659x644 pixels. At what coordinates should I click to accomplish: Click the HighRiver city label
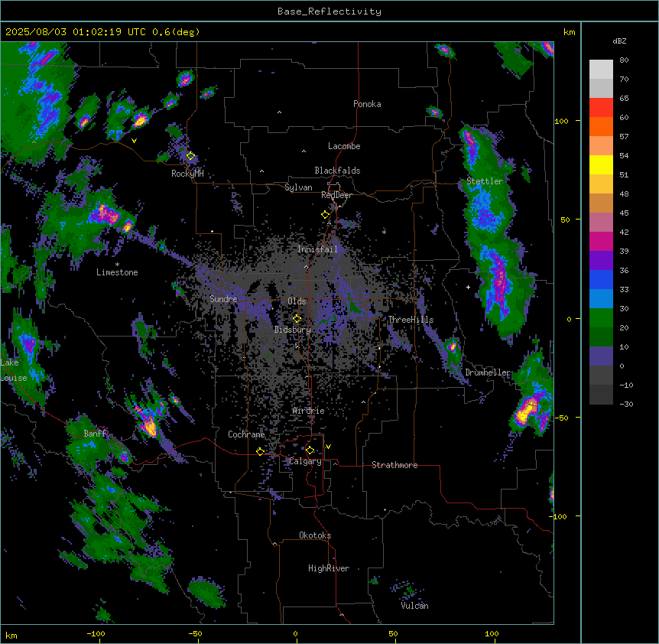pyautogui.click(x=329, y=568)
